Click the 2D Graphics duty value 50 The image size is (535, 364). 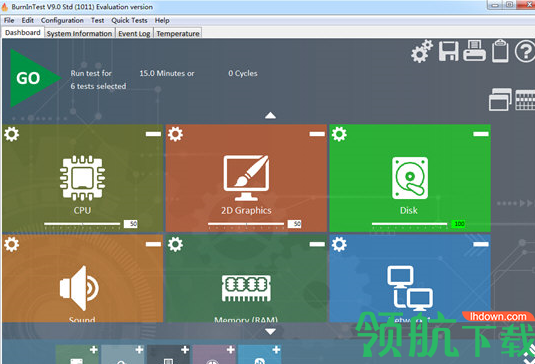point(294,224)
